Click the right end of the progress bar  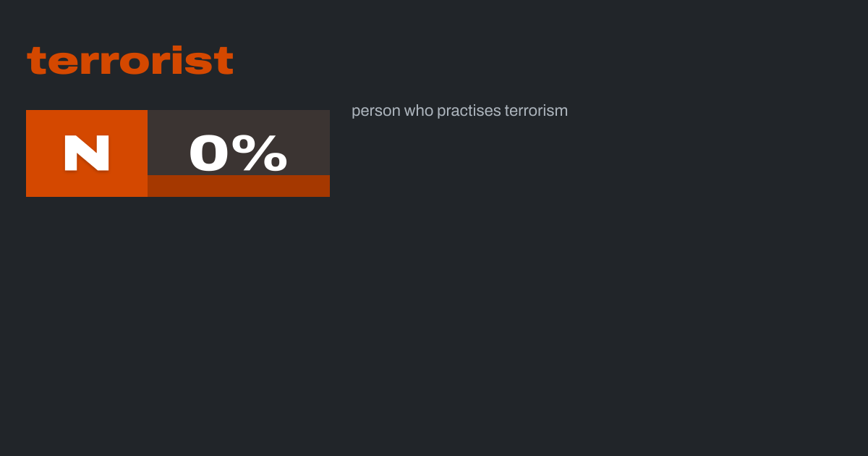coord(325,186)
